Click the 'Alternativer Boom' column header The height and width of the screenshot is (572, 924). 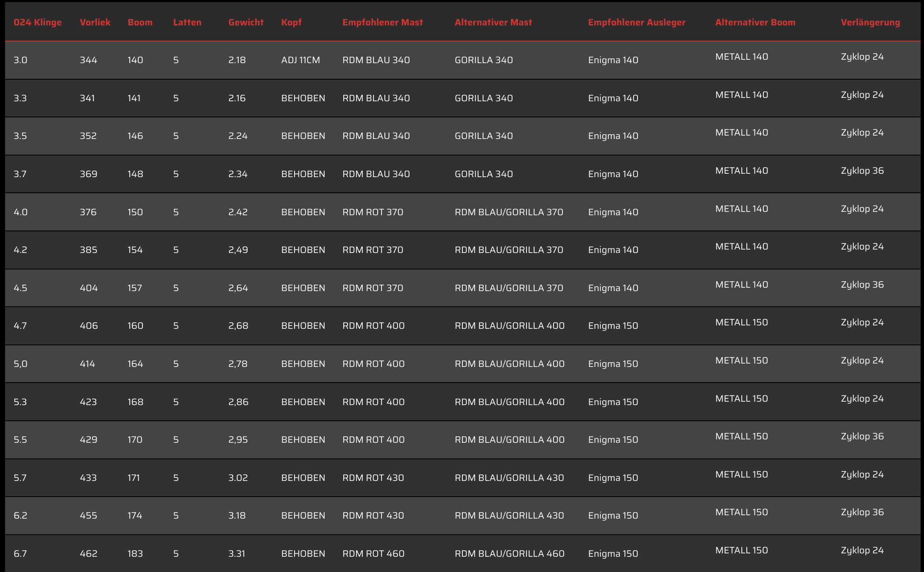point(755,22)
